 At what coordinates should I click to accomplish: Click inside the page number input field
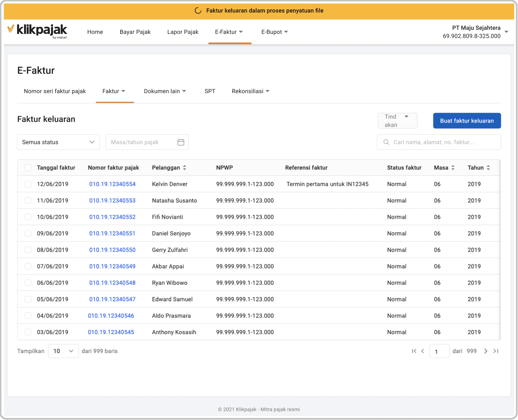point(439,351)
